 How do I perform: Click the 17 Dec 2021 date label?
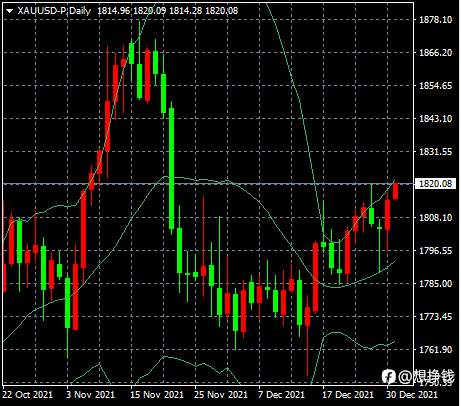[348, 395]
